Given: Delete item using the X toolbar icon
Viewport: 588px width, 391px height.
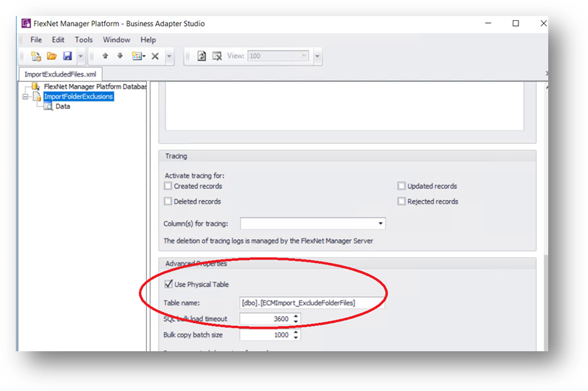Looking at the screenshot, I should point(155,56).
